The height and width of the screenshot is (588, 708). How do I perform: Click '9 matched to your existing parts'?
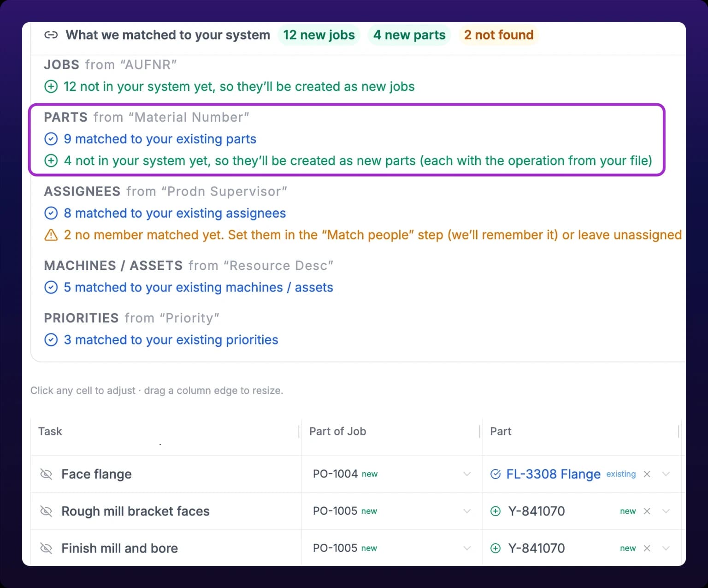(x=160, y=139)
